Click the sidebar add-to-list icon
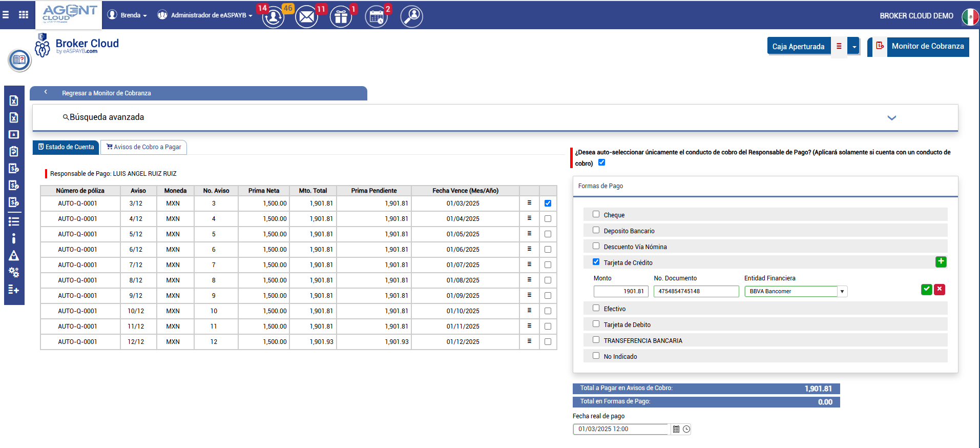 click(14, 290)
